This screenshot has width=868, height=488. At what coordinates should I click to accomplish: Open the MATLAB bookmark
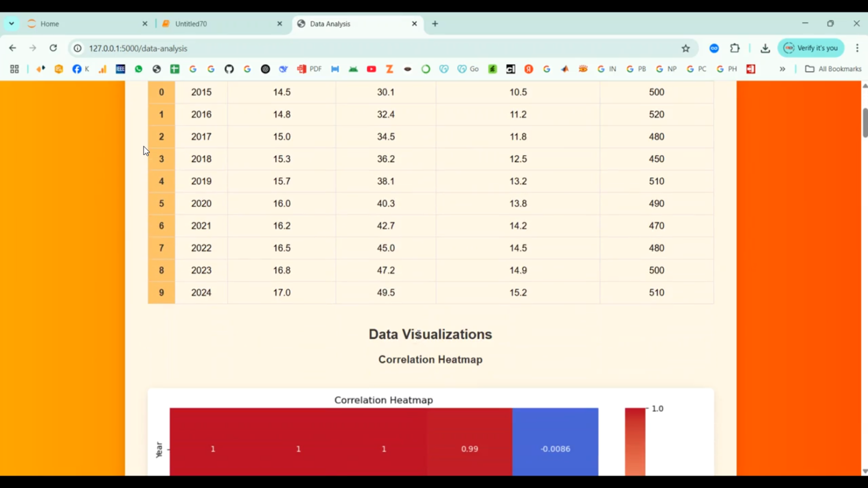pyautogui.click(x=565, y=69)
